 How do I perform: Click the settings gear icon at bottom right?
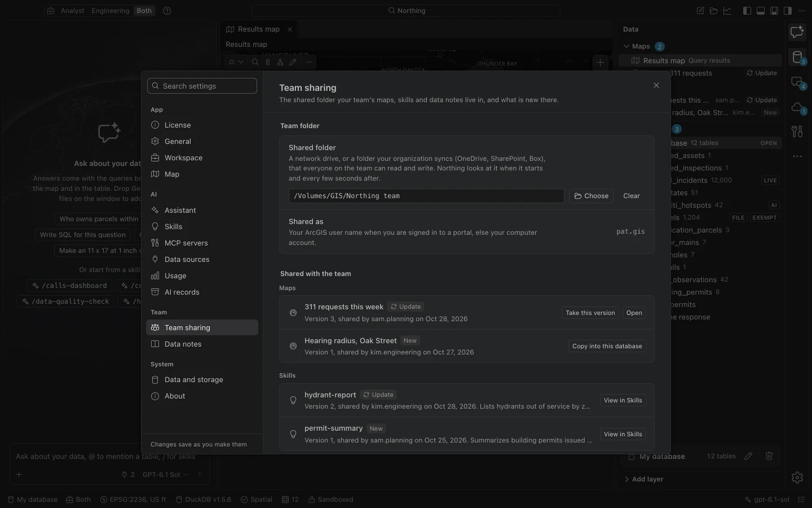[x=797, y=478]
